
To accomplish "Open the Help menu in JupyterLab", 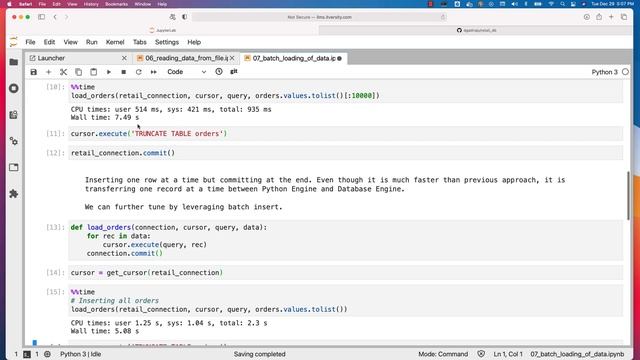I will [x=194, y=42].
